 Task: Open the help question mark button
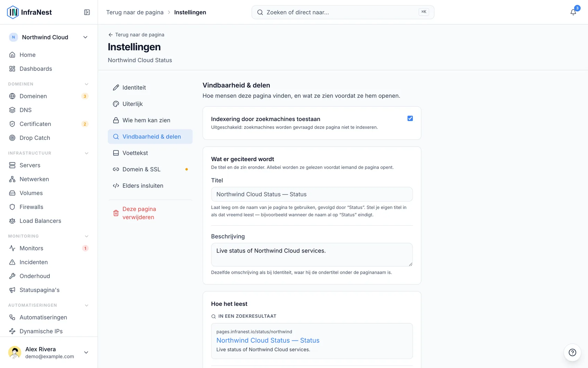tap(572, 352)
